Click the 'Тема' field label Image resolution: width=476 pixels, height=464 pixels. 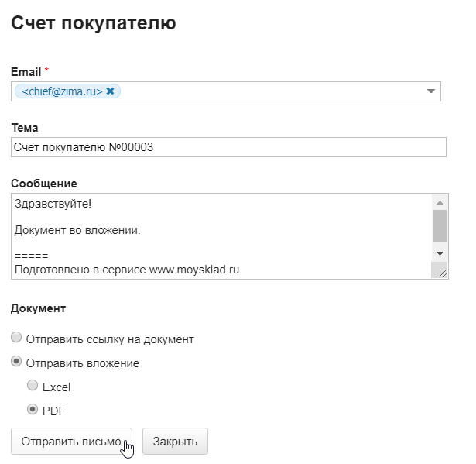[x=25, y=128]
